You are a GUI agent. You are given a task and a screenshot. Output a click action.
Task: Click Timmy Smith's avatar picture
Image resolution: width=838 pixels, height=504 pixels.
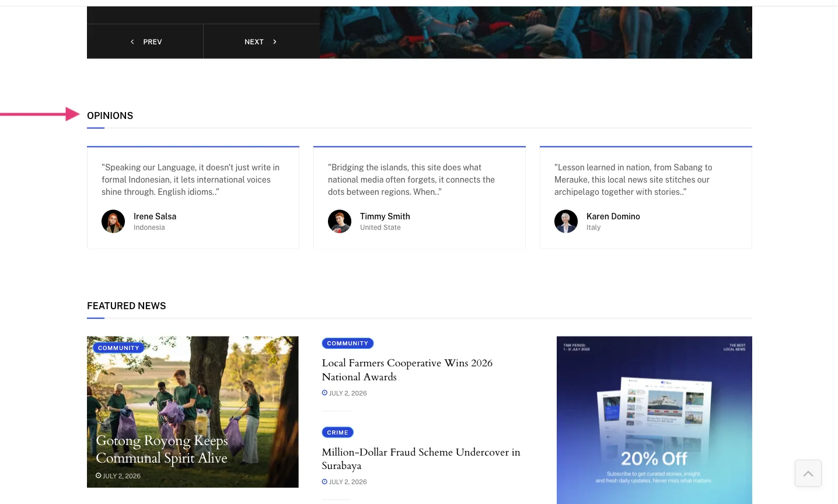point(340,222)
